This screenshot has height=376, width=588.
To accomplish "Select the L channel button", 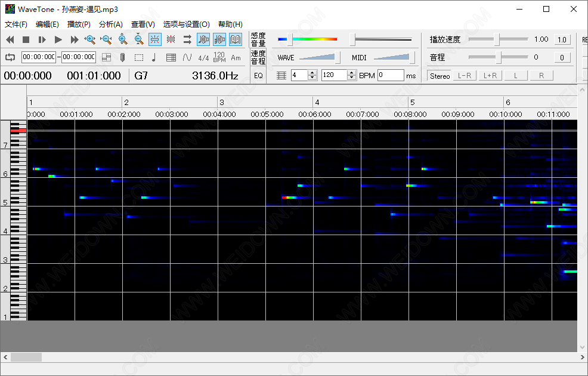I will tap(516, 76).
